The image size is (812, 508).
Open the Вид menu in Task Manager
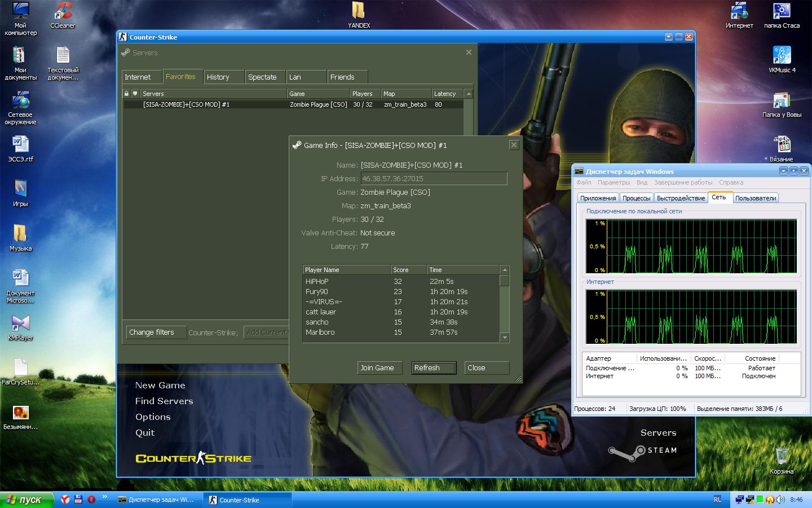[x=642, y=182]
